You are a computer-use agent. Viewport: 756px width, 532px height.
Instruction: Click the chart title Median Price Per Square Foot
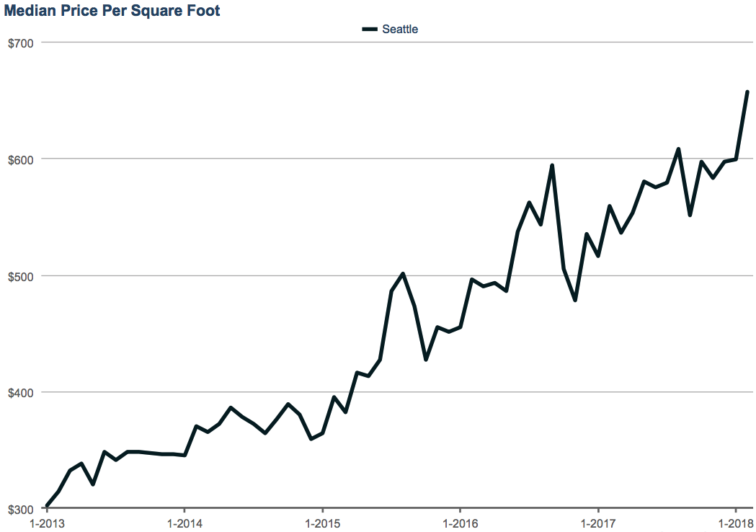tap(112, 11)
